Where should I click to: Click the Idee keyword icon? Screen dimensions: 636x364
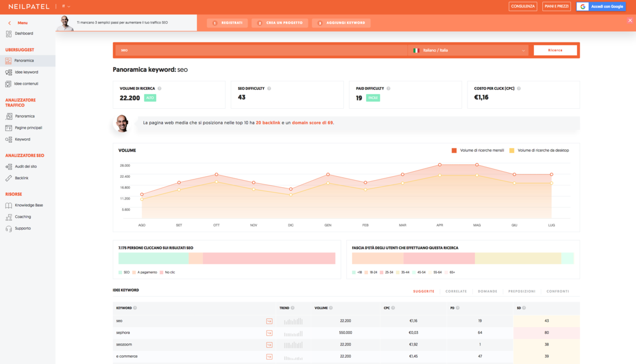pyautogui.click(x=8, y=72)
